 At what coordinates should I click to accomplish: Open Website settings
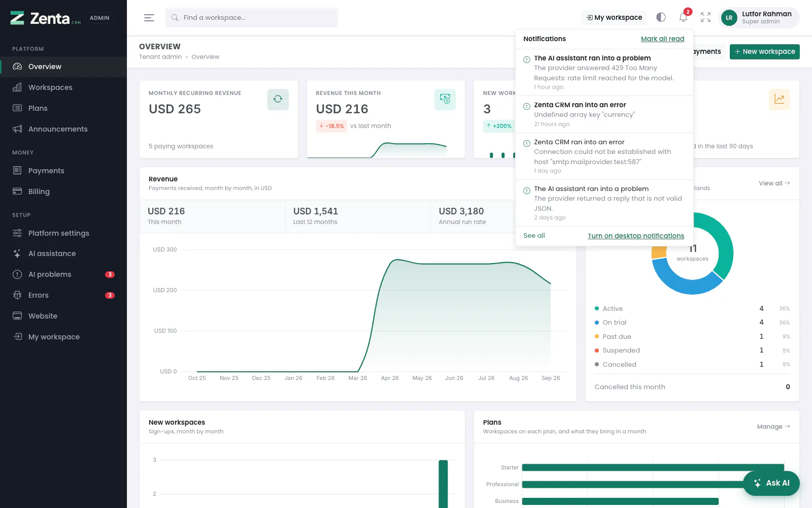point(63,316)
